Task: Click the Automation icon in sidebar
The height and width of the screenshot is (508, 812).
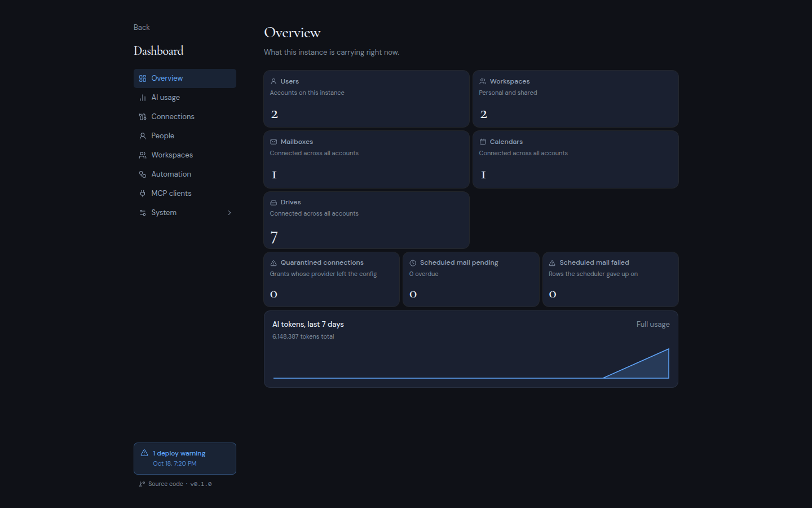Action: pyautogui.click(x=143, y=174)
